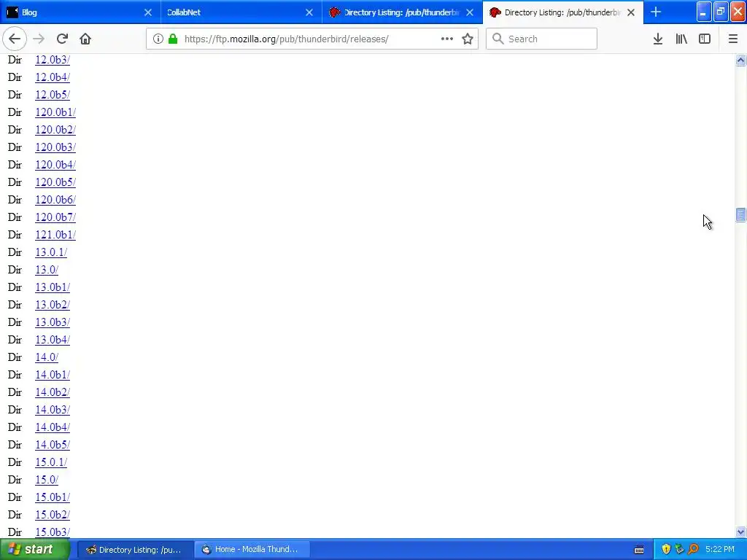Screen dimensions: 747x560
Task: Open the 14.0b4/ directory link
Action: (x=53, y=427)
